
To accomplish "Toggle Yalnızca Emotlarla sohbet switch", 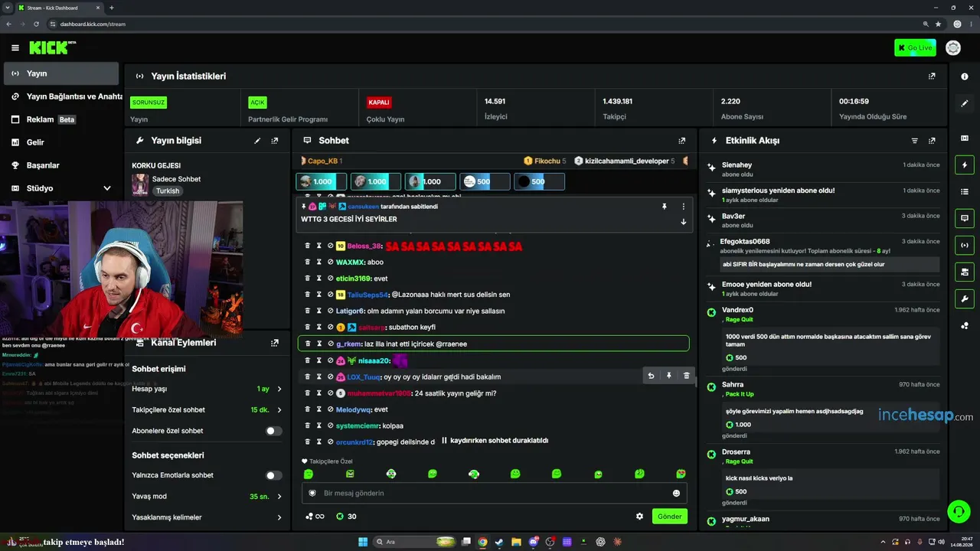I will coord(273,475).
